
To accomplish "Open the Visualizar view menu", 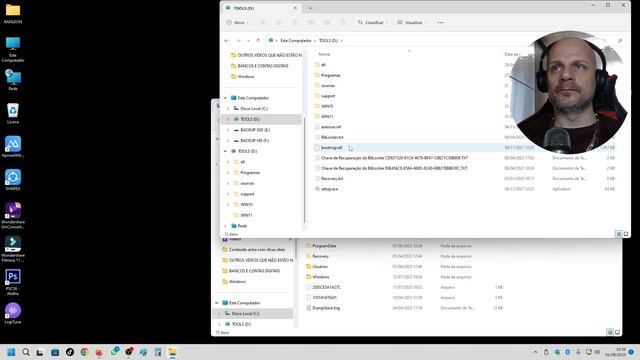I will coord(412,22).
